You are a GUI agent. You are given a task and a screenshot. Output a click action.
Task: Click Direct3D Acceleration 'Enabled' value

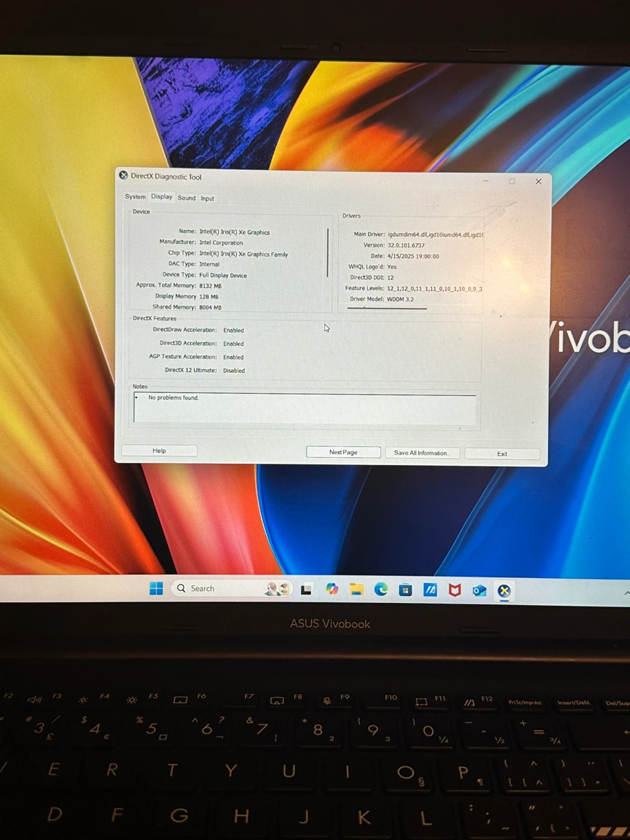point(233,344)
